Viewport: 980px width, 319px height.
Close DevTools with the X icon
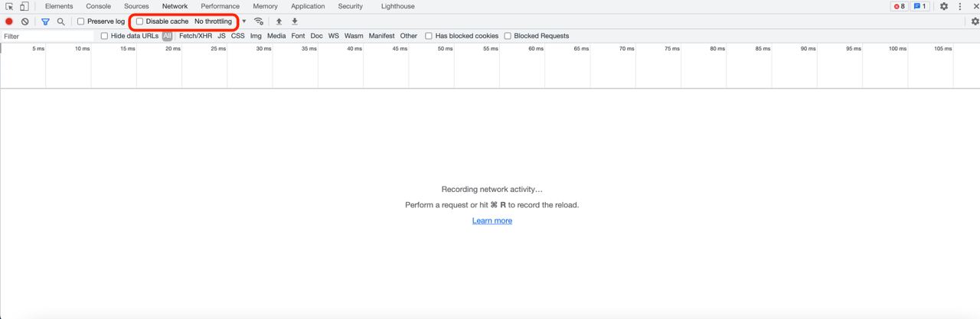(x=976, y=6)
